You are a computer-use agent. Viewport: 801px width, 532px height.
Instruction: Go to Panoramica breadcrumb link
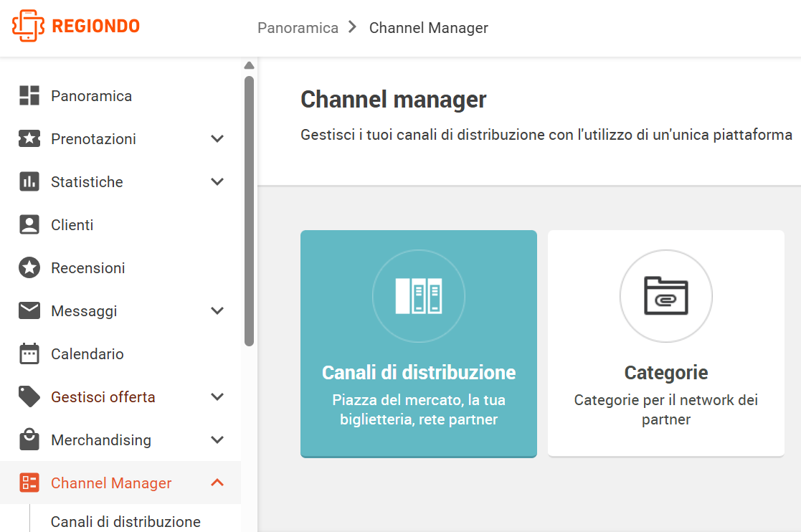pos(298,27)
